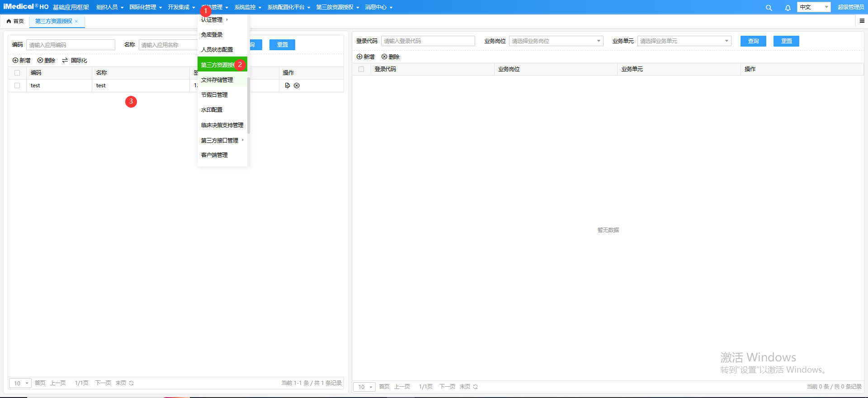This screenshot has height=398, width=868.
Task: Click the dropdown menu scrollbar
Action: 249,105
